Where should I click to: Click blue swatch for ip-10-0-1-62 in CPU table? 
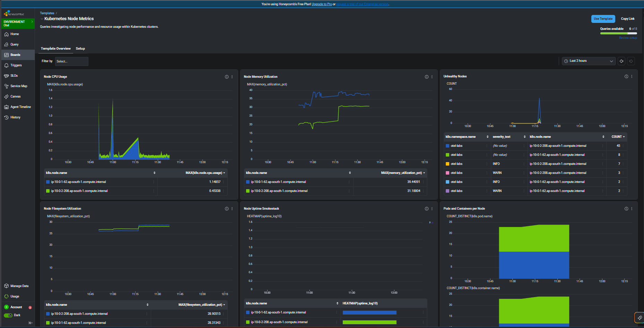click(x=48, y=182)
